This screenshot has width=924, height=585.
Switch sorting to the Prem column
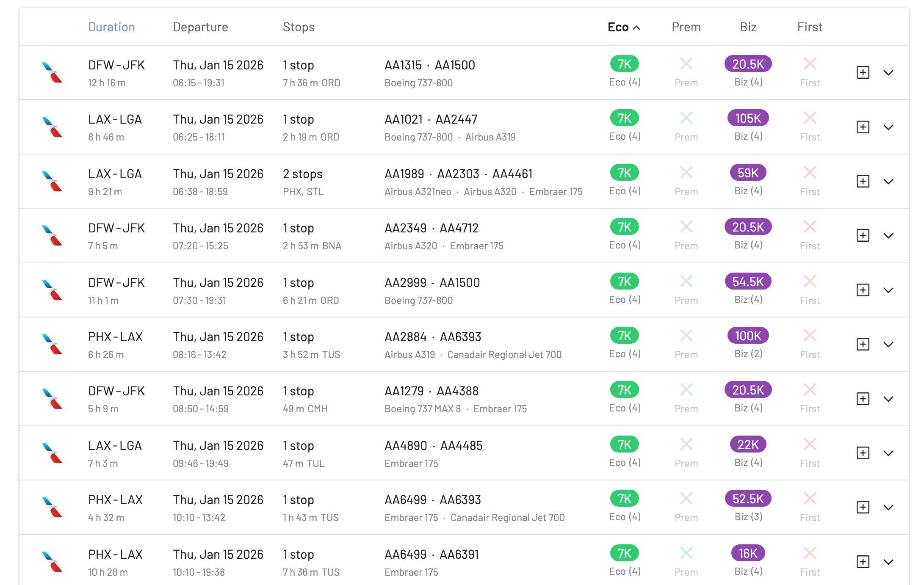686,27
